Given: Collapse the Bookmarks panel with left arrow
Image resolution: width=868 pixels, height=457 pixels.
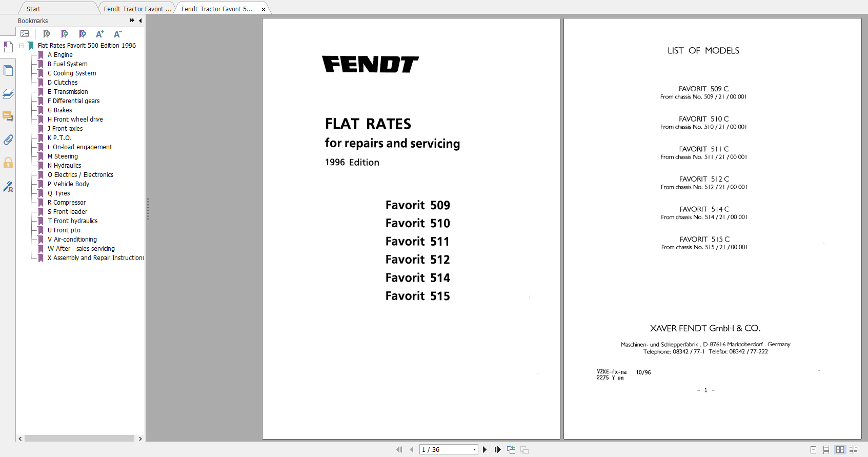Looking at the screenshot, I should coord(140,21).
